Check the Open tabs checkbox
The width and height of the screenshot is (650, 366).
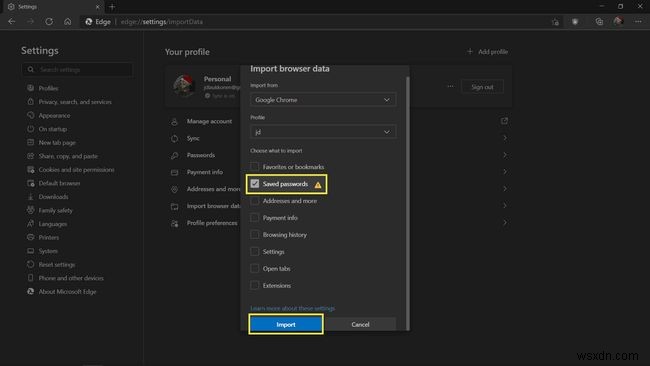[x=255, y=269]
